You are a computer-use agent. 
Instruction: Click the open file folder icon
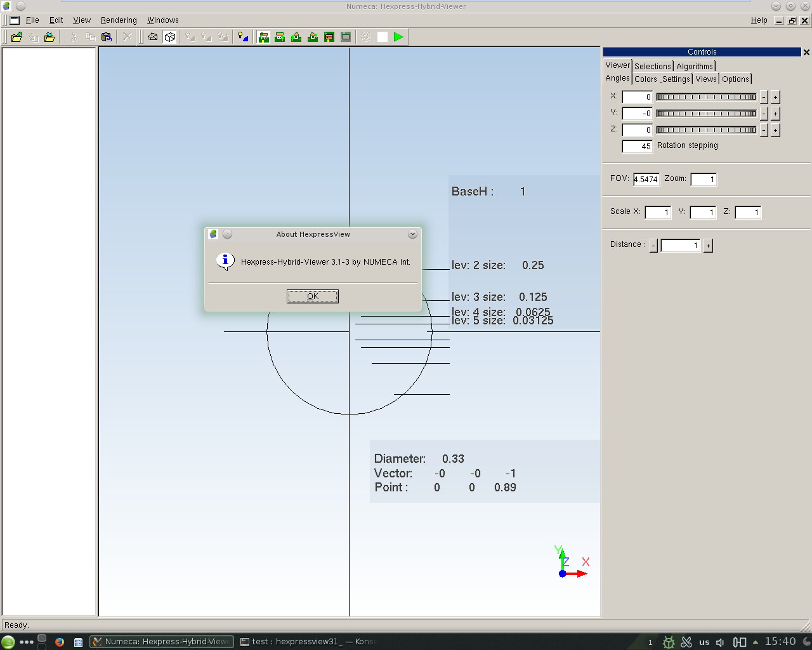(16, 37)
